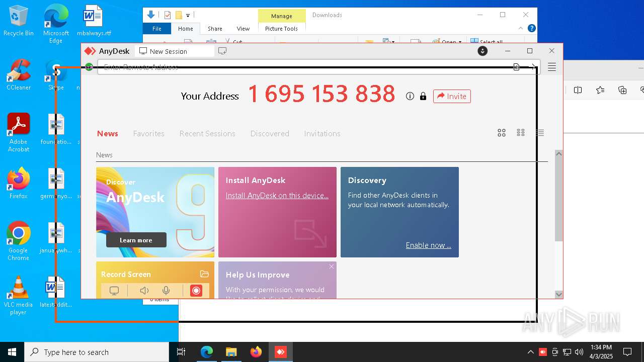The width and height of the screenshot is (644, 362).
Task: Click Edge split screen icon behind AnyDesk
Action: pyautogui.click(x=578, y=90)
